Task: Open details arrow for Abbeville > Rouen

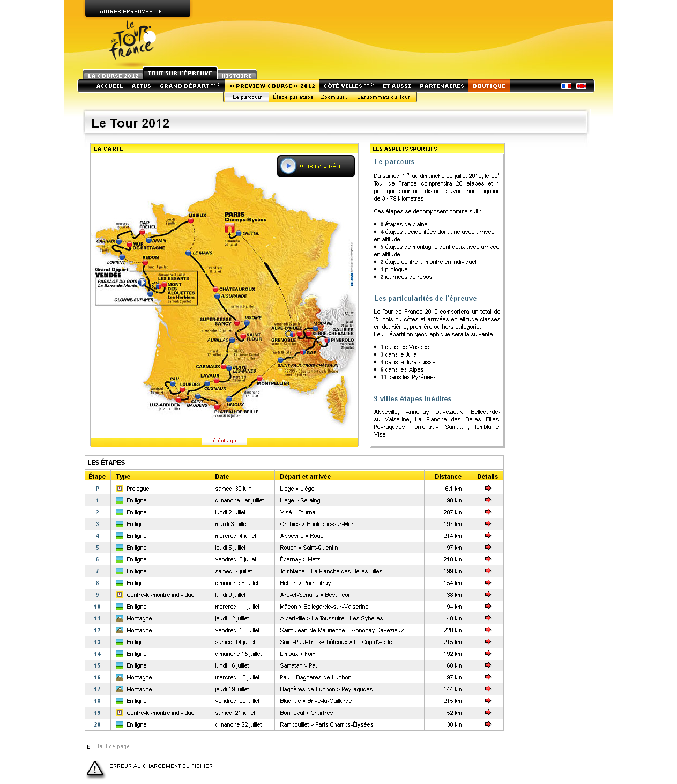Action: point(488,535)
